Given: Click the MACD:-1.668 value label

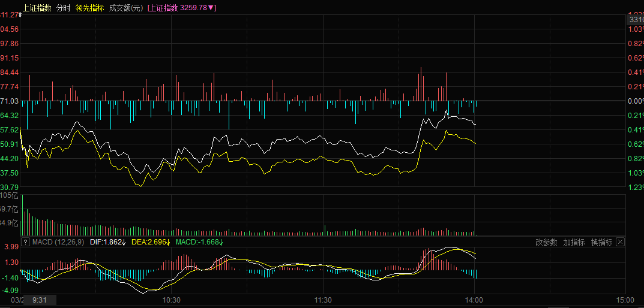Looking at the screenshot, I should pyautogui.click(x=199, y=242).
